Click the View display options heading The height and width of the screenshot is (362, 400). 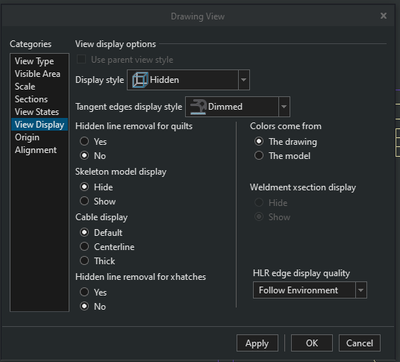tap(115, 44)
